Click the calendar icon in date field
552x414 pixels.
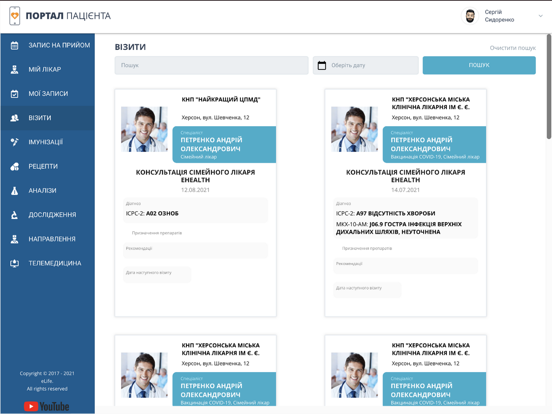click(x=322, y=65)
